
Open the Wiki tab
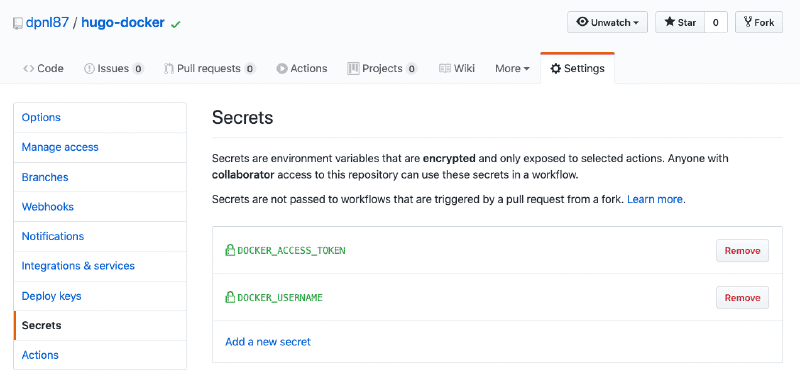[457, 68]
